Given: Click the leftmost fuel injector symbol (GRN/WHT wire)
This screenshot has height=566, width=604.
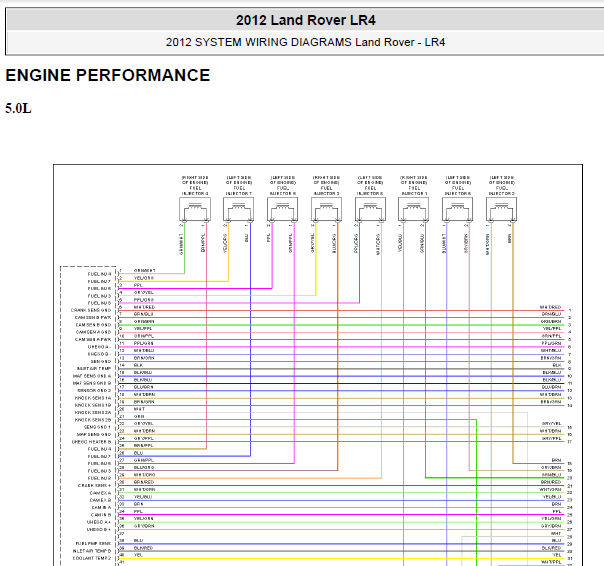Looking at the screenshot, I should point(195,209).
